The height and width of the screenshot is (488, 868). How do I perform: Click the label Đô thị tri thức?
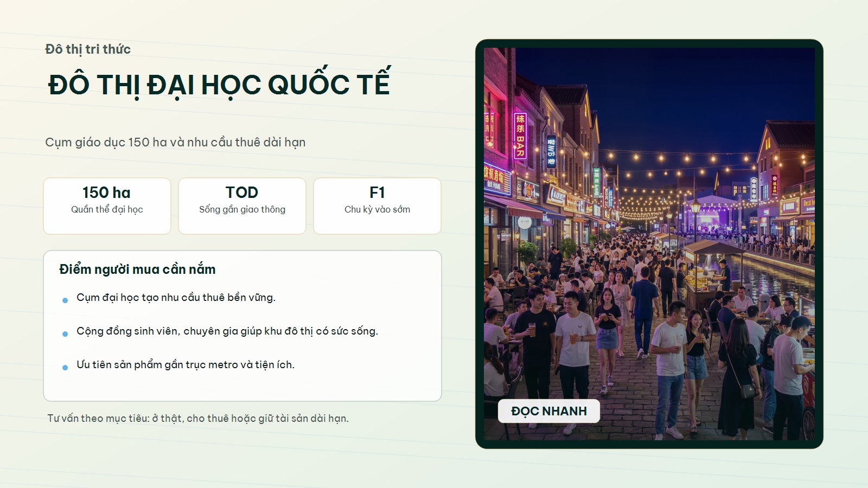tap(88, 49)
